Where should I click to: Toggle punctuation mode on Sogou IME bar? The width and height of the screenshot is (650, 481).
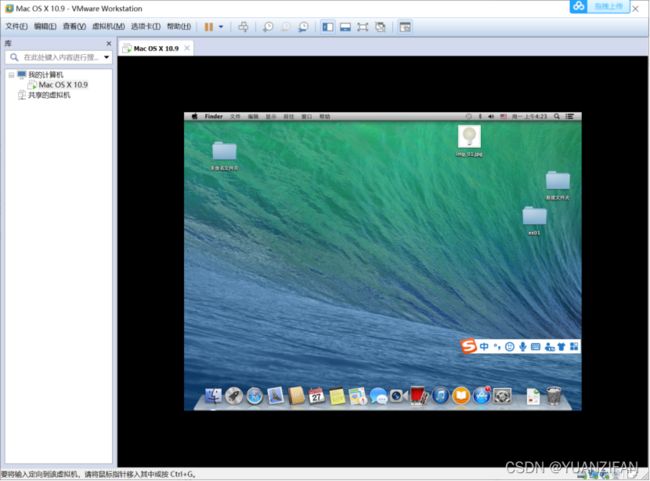click(x=497, y=347)
